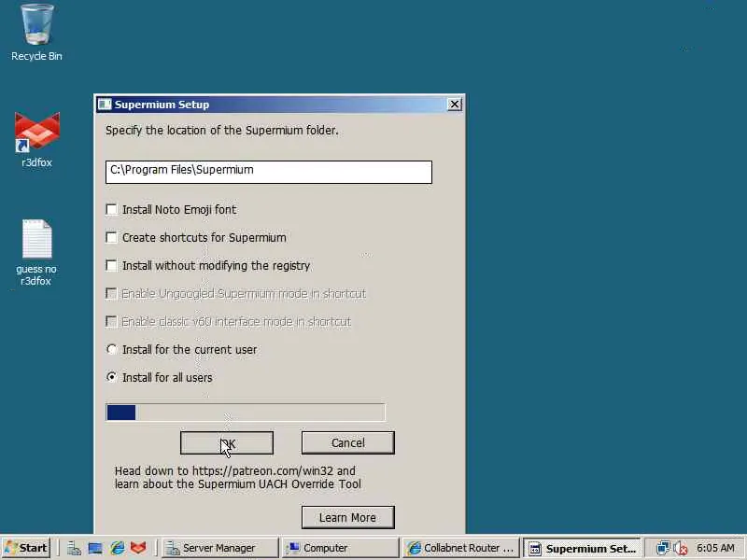Viewport: 747px width, 560px height.
Task: Click the network tray icon
Action: pos(663,548)
